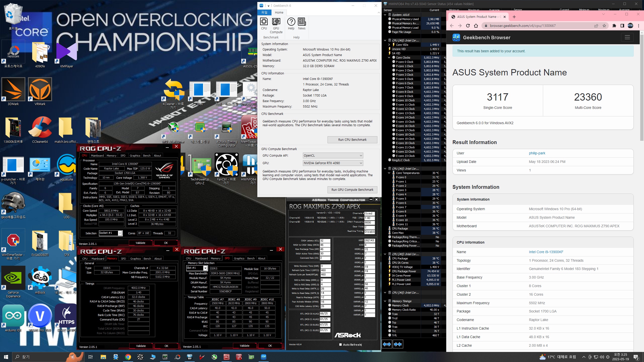Open News icon in Geekbench ribbon
The image size is (644, 362).
pyautogui.click(x=302, y=24)
